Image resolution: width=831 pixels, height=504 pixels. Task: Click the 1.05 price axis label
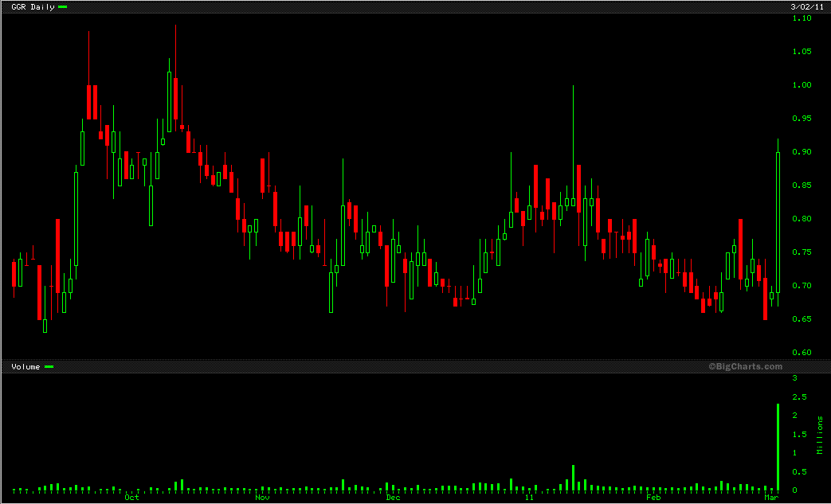pyautogui.click(x=802, y=51)
